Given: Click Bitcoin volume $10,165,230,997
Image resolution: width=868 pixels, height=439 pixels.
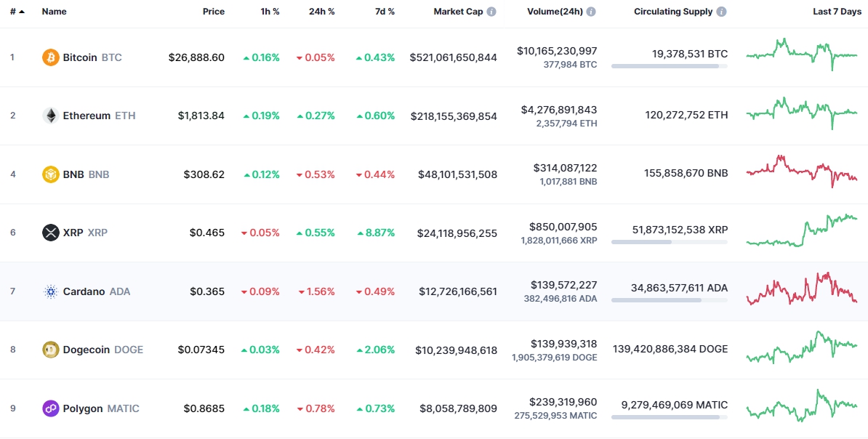Looking at the screenshot, I should coord(557,51).
